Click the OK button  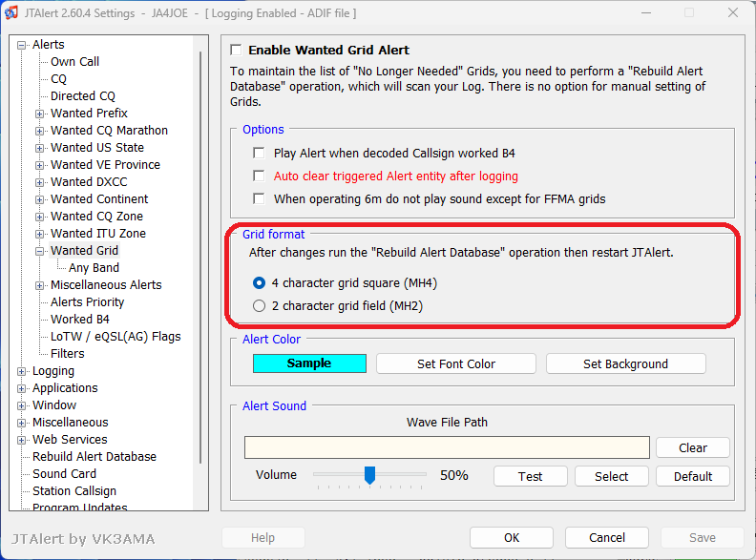[x=512, y=537]
